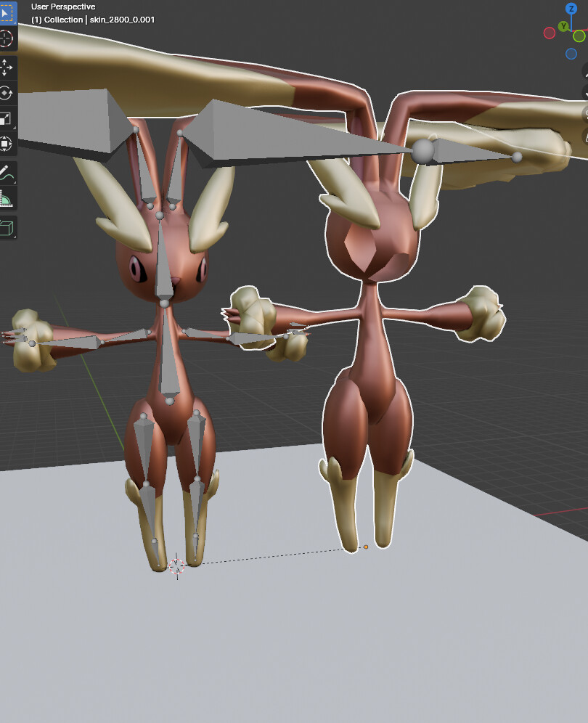Click the labeled Y axis gizmo ball

(x=563, y=26)
